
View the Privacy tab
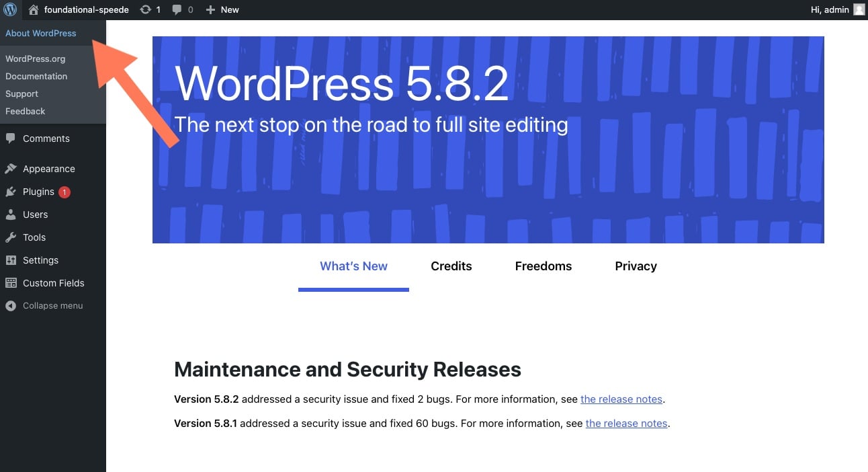click(x=635, y=266)
